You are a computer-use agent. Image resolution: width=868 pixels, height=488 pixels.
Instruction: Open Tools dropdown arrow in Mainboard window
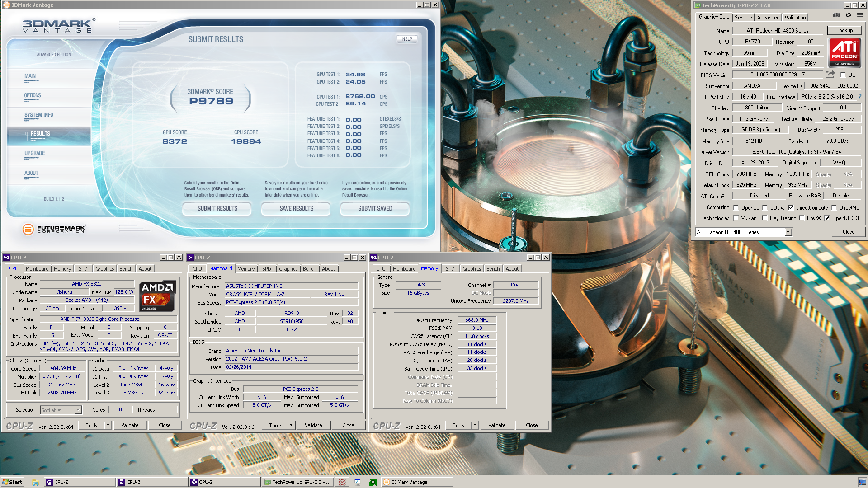pos(291,425)
